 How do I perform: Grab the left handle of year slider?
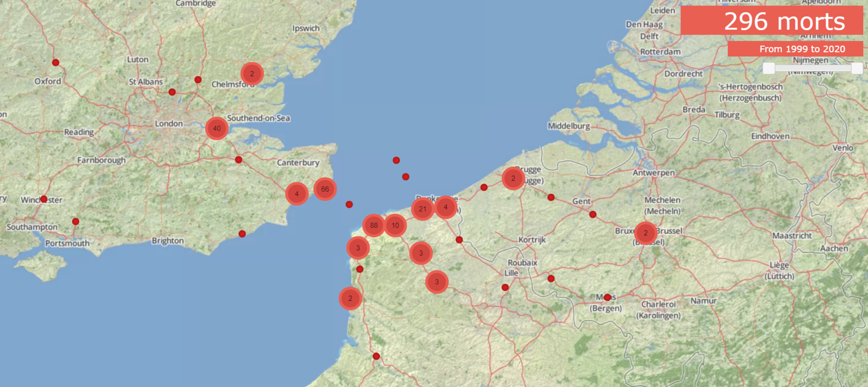point(769,68)
